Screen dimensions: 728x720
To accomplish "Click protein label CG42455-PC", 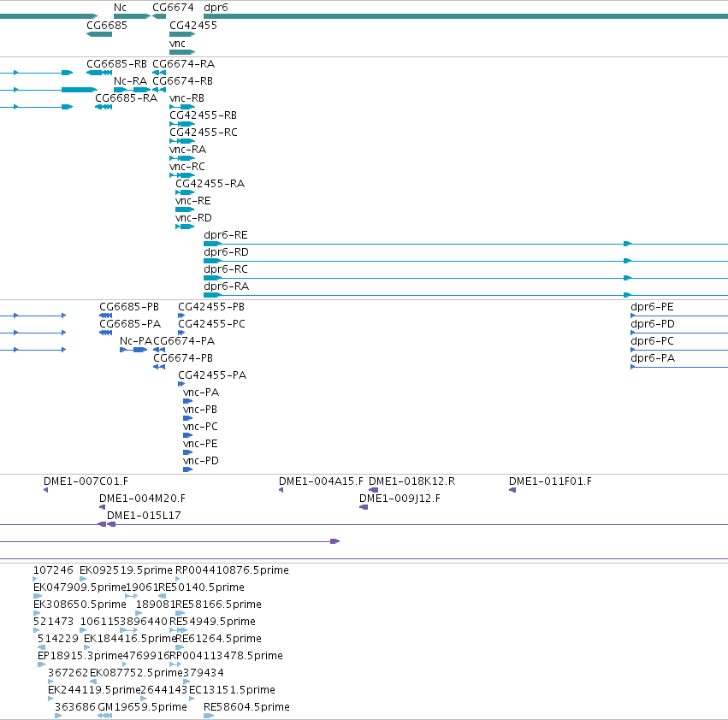I will coord(211,324).
